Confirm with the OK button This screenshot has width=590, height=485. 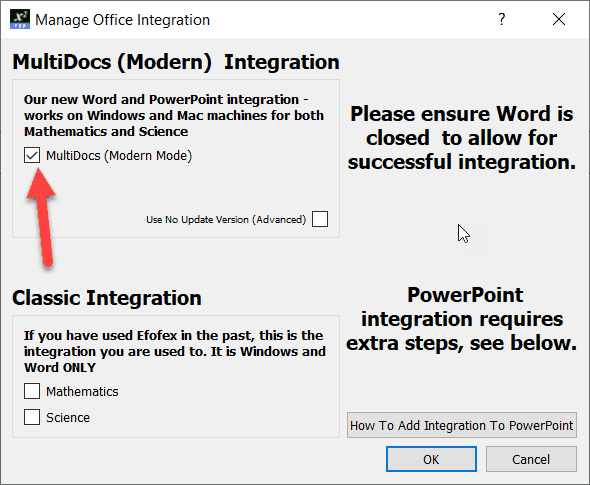[x=431, y=459]
